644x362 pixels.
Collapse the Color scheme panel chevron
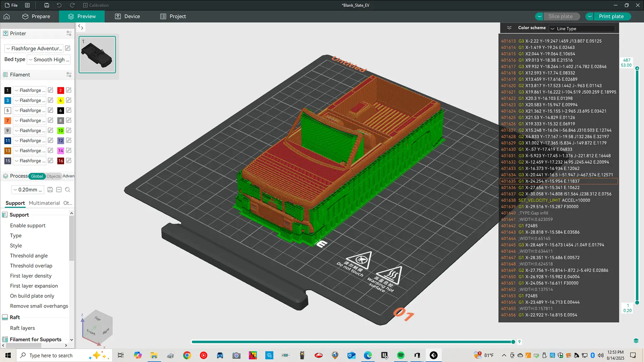[509, 28]
